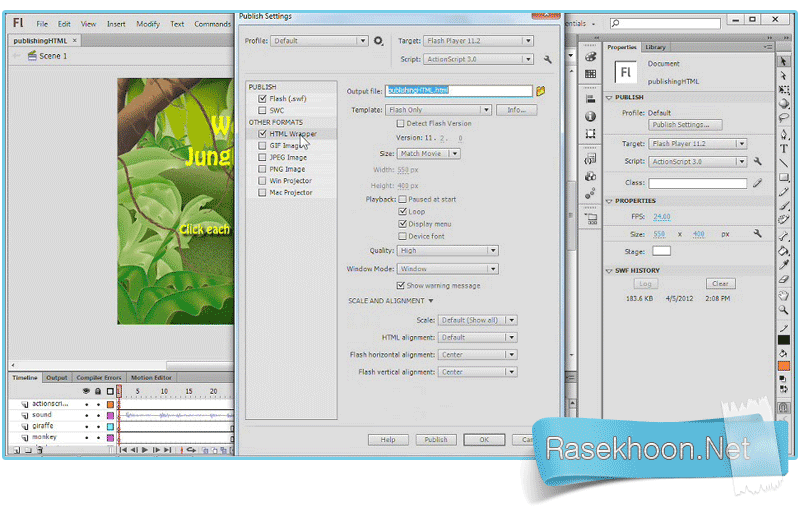Click the Output file text field
This screenshot has height=508, width=800.
459,91
